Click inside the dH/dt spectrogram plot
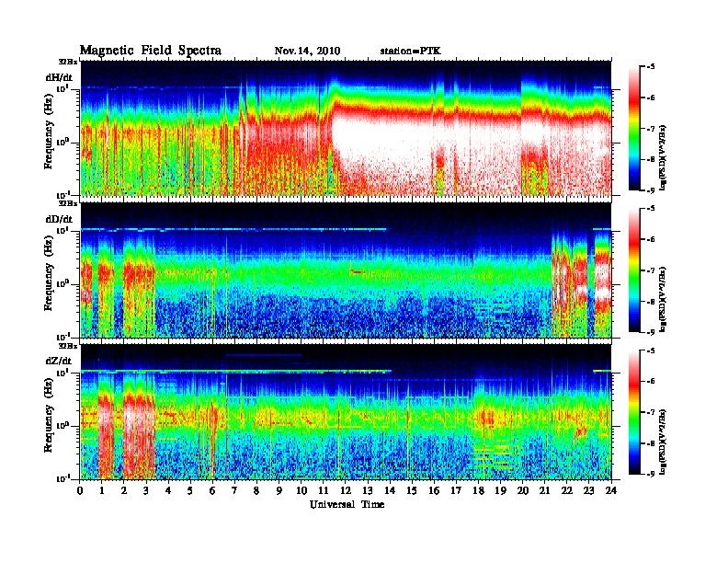The height and width of the screenshot is (563, 728). 346,128
